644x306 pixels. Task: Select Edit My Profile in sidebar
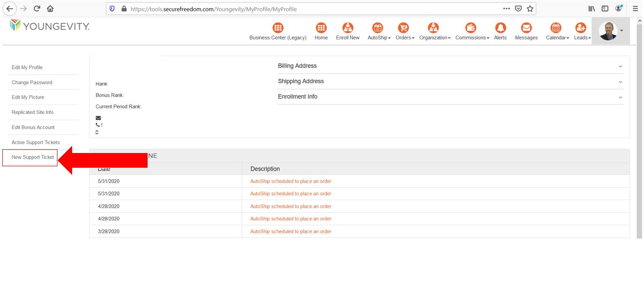click(x=27, y=67)
